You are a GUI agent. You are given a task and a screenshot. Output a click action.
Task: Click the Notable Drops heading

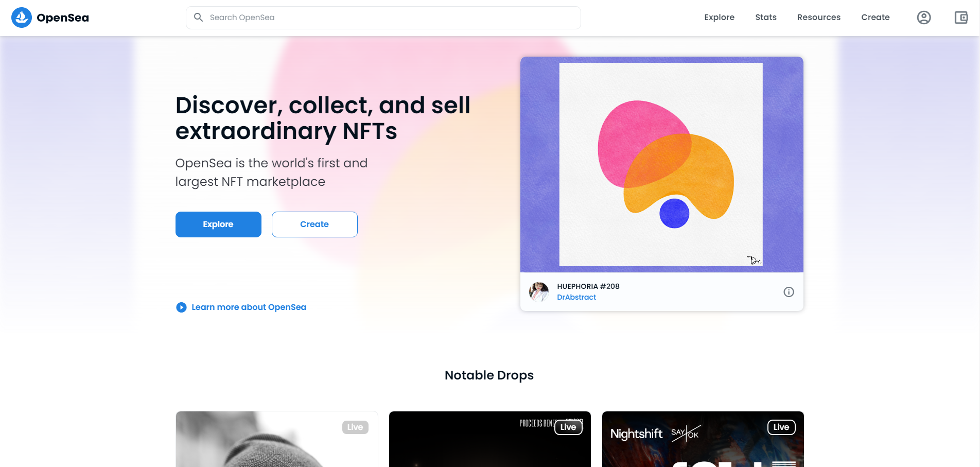click(x=489, y=375)
